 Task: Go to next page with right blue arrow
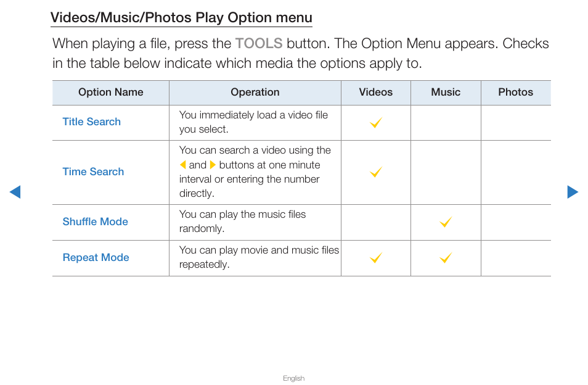(x=573, y=192)
